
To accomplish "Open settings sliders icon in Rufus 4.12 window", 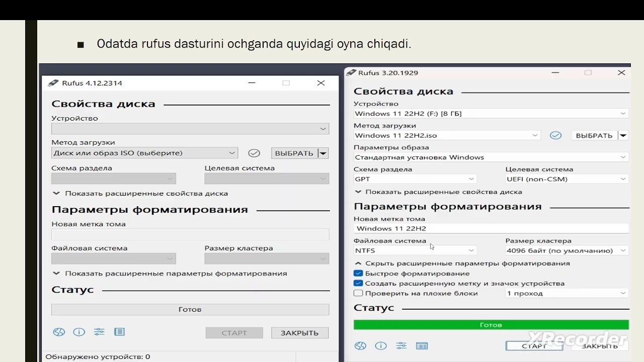I will (99, 332).
